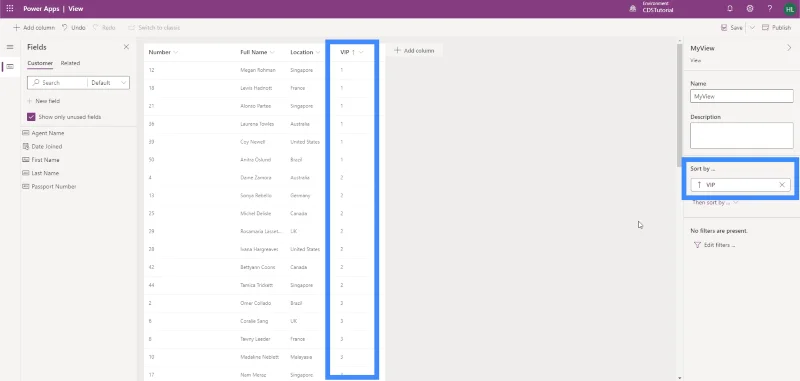Click Edit filters link
The height and width of the screenshot is (381, 800).
click(x=719, y=245)
